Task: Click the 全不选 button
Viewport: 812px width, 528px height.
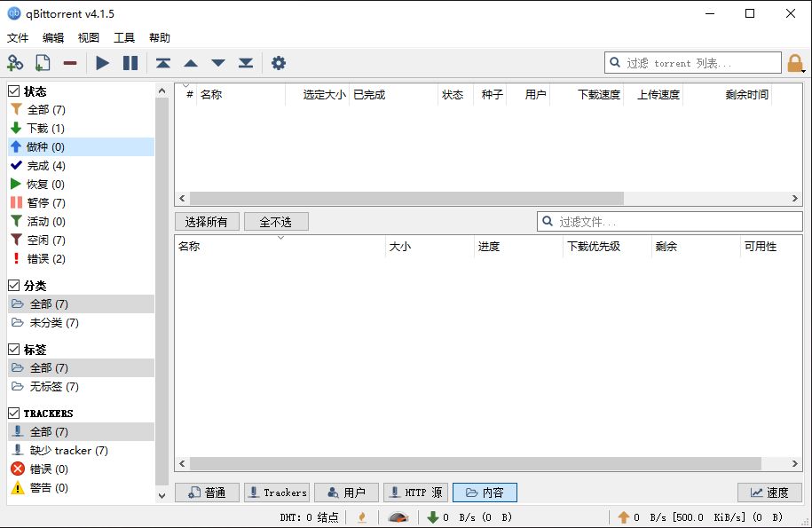Action: pyautogui.click(x=276, y=222)
